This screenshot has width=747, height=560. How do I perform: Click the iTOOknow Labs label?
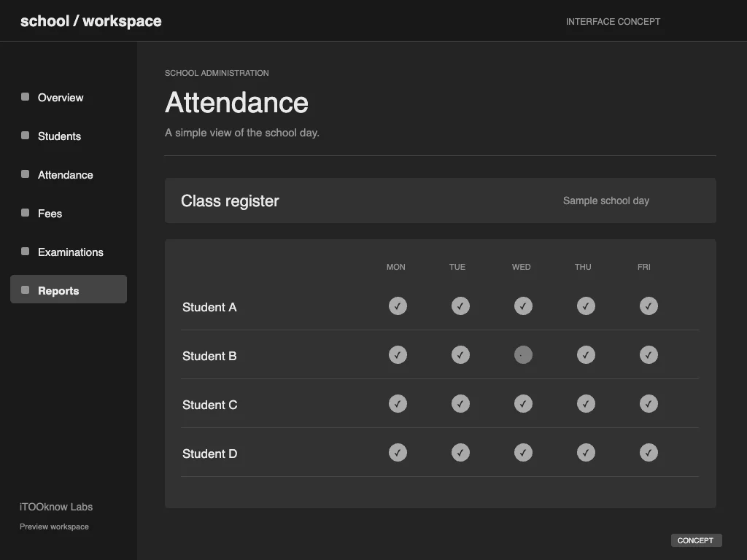(x=56, y=507)
